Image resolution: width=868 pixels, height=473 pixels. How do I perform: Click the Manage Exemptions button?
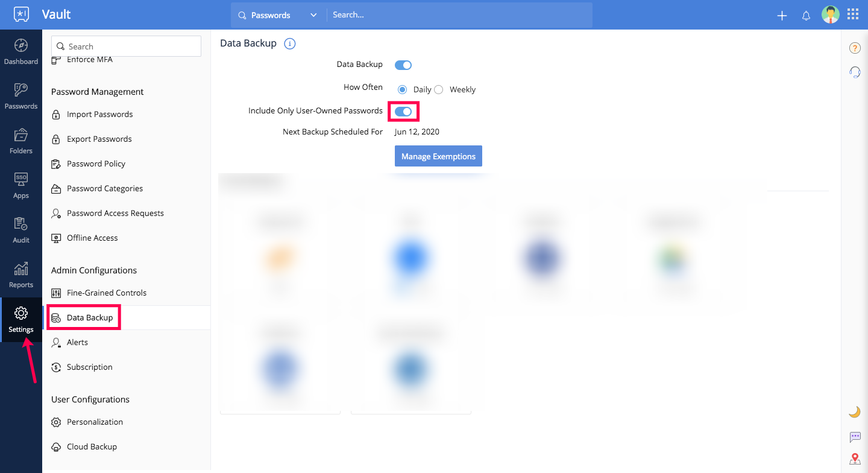point(438,156)
